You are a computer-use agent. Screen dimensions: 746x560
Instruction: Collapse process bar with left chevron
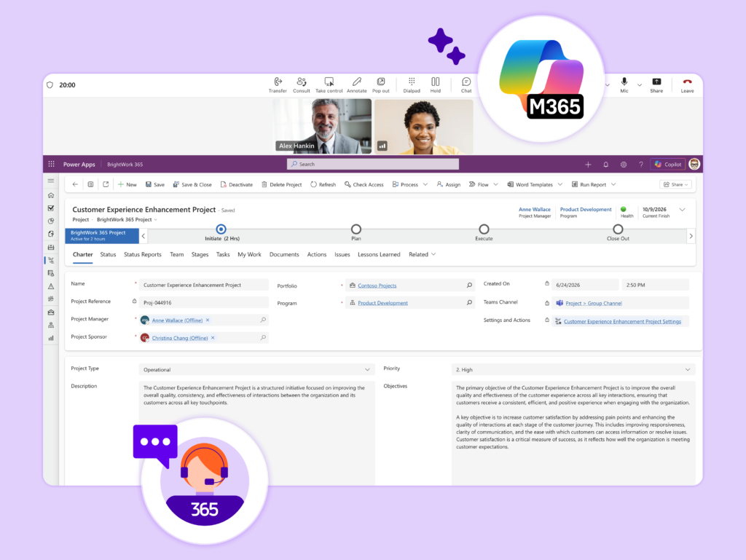coord(144,236)
